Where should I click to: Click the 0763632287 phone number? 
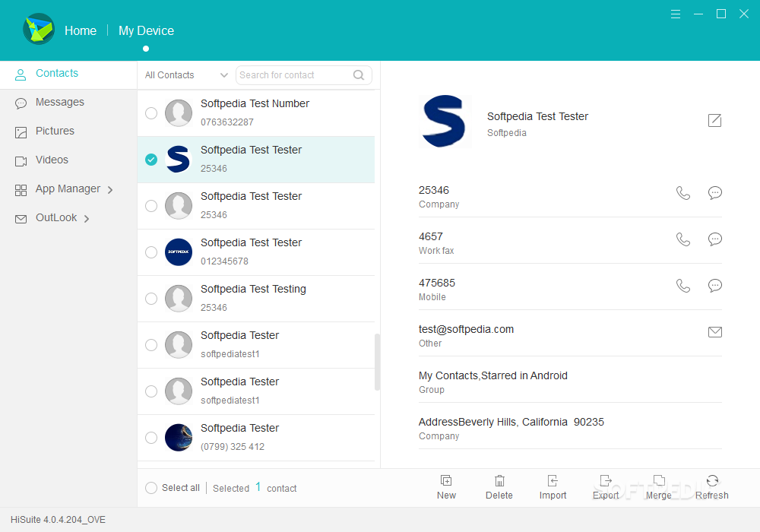pyautogui.click(x=226, y=122)
